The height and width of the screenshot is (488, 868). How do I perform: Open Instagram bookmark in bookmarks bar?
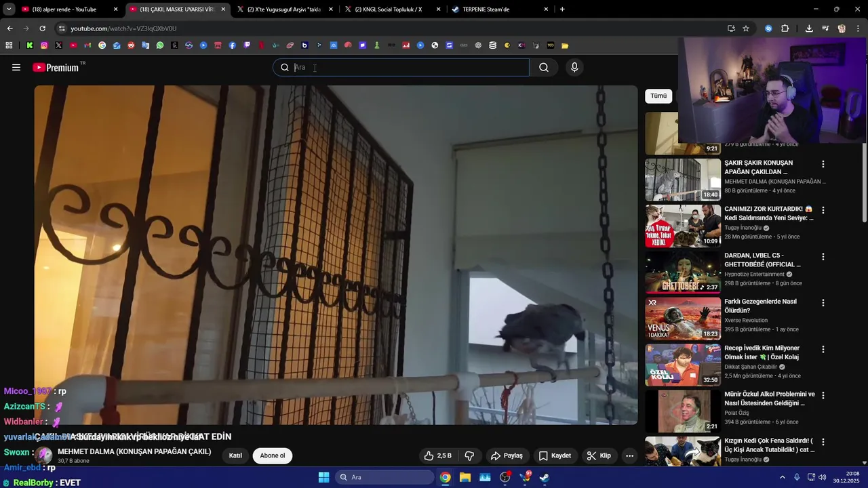(x=44, y=45)
